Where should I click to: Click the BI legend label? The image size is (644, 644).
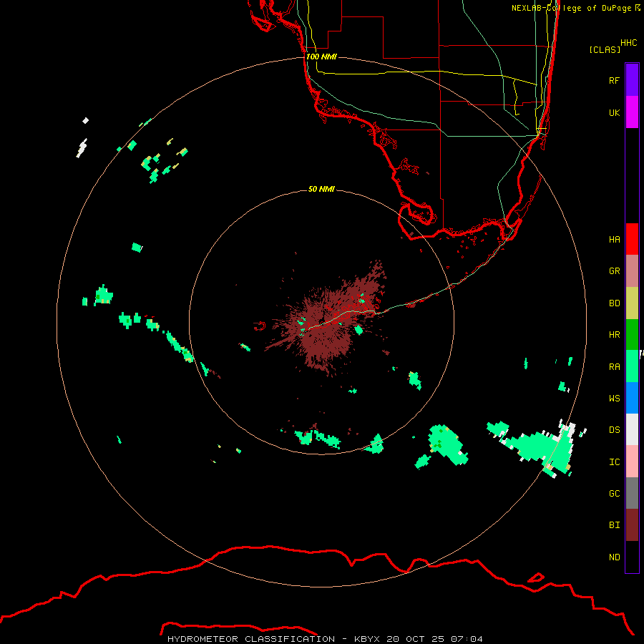(x=614, y=525)
